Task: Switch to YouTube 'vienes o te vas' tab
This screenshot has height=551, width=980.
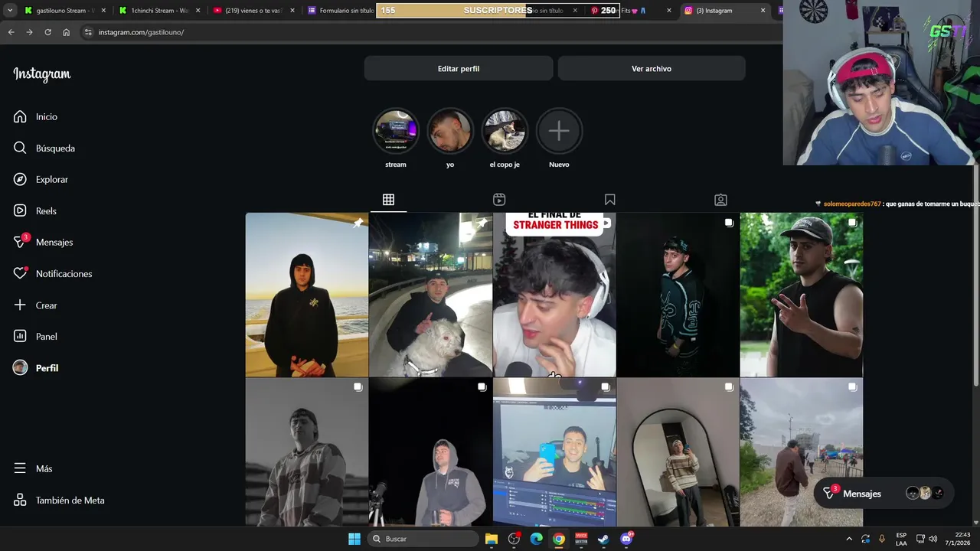Action: (253, 11)
